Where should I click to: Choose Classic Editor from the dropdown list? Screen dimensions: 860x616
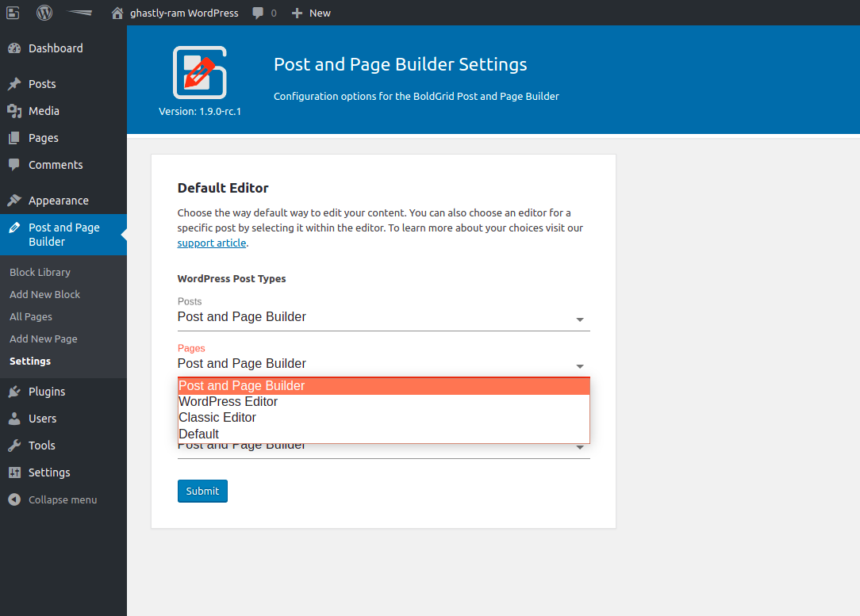point(384,418)
